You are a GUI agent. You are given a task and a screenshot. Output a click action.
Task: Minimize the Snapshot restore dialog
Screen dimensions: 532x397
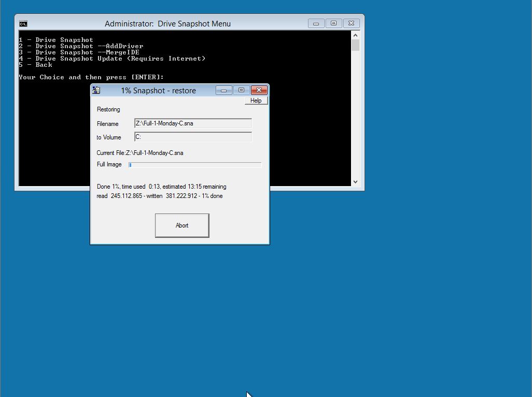tap(223, 90)
